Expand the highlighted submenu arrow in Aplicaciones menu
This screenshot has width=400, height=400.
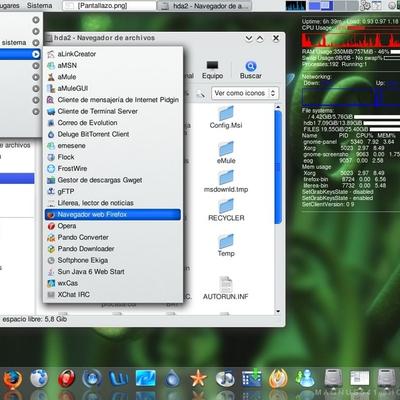coord(36,54)
